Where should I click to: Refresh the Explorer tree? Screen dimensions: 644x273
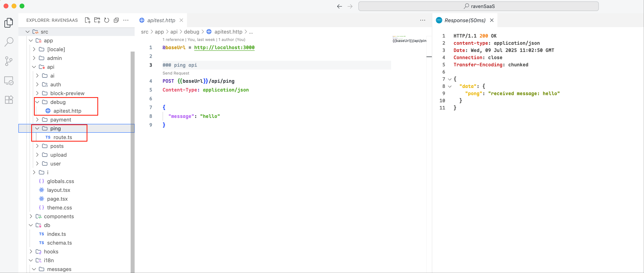107,20
